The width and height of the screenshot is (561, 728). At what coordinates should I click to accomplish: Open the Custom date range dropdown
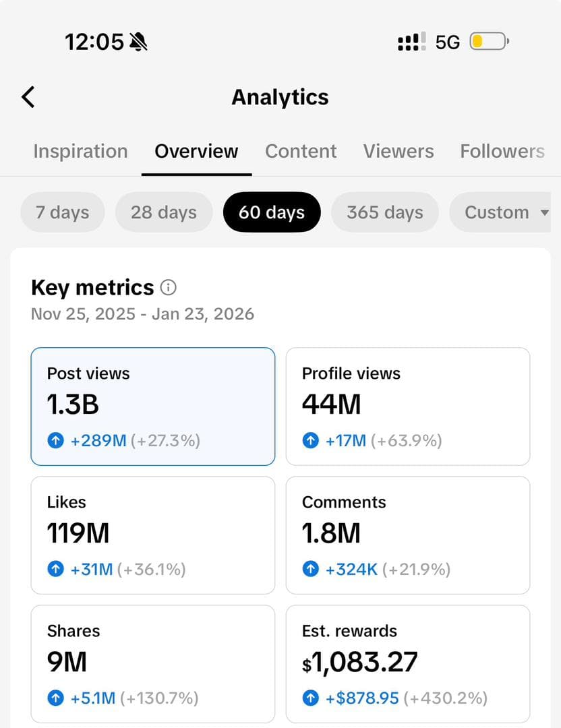500,212
